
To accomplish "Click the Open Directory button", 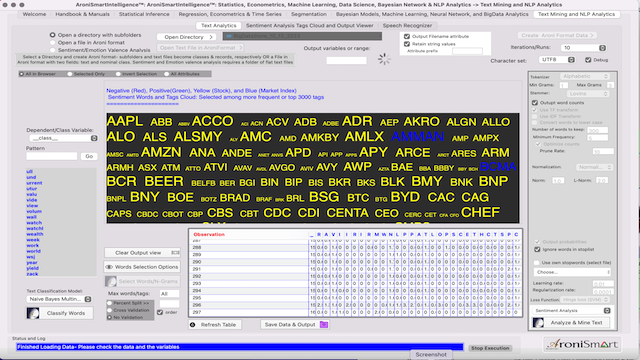I will pos(187,37).
